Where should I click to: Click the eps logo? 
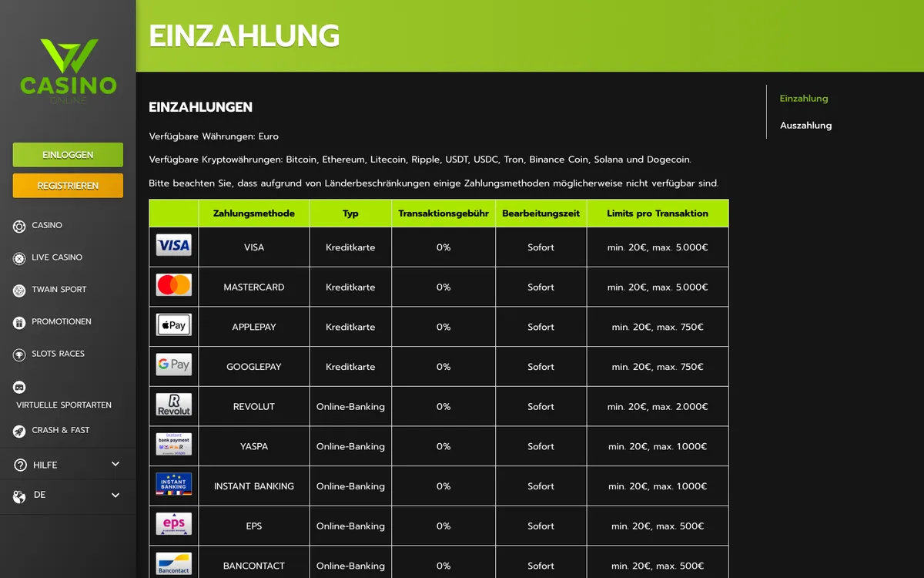click(174, 525)
